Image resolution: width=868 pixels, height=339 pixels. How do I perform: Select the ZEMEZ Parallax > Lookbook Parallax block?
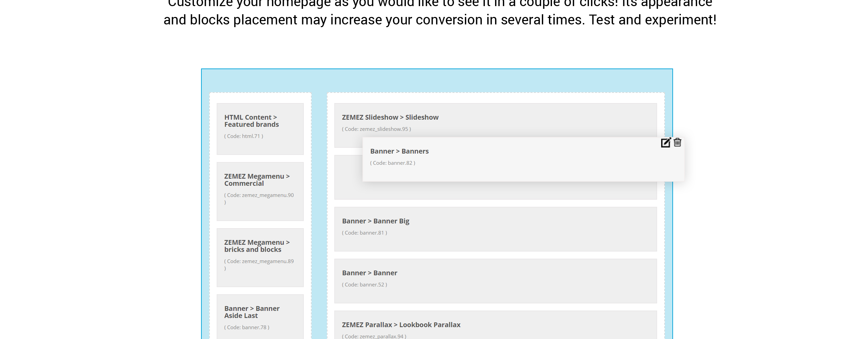point(495,325)
